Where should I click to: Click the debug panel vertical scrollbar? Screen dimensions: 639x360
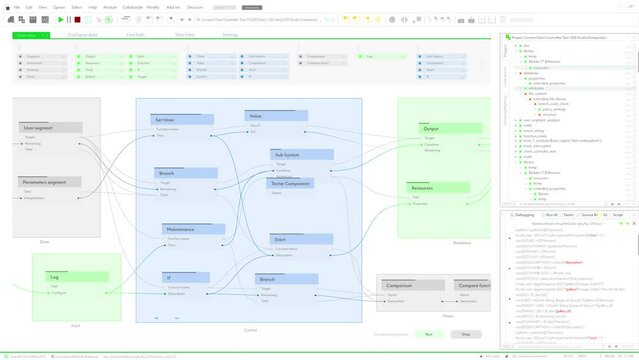[637, 245]
